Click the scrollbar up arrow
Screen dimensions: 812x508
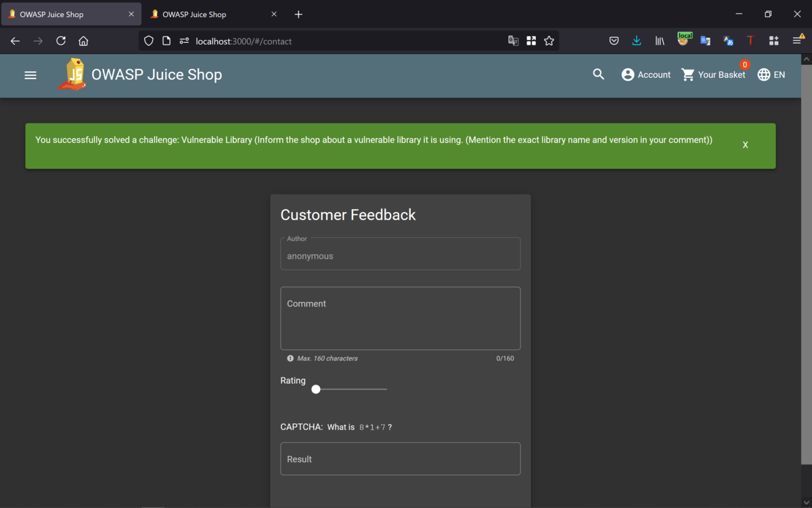point(806,60)
